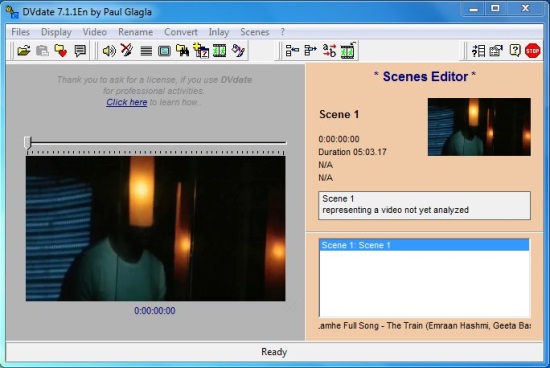Click the film strip export icon with arrow
The image size is (550, 368).
(348, 51)
